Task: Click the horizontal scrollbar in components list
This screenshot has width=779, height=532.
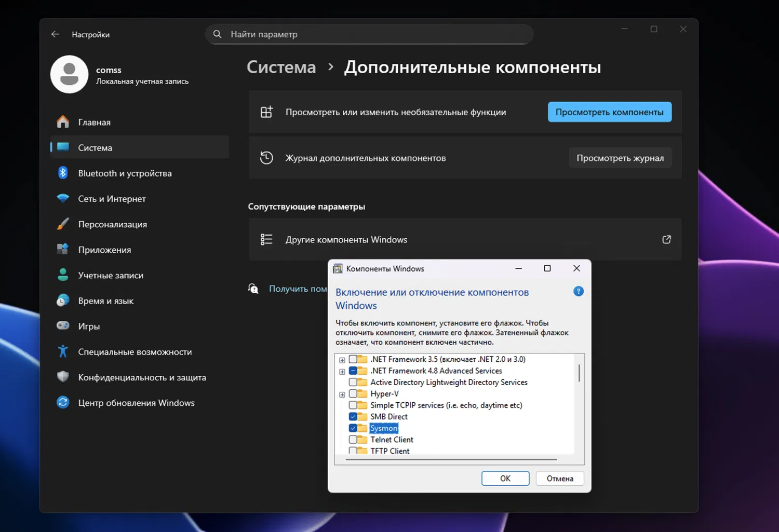Action: tap(451, 459)
